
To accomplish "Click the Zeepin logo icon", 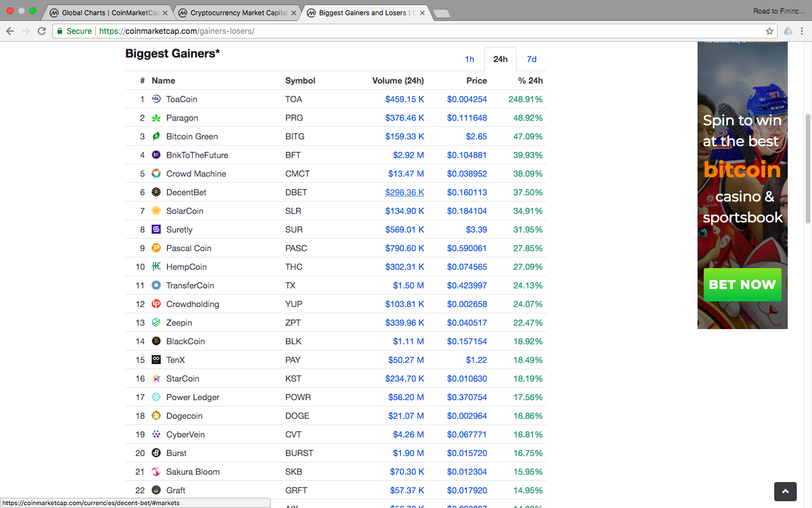I will tap(156, 322).
